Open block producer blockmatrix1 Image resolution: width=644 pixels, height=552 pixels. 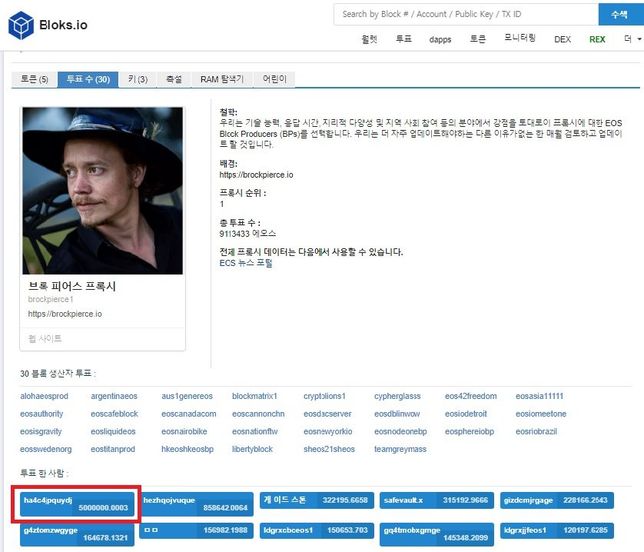pos(255,396)
